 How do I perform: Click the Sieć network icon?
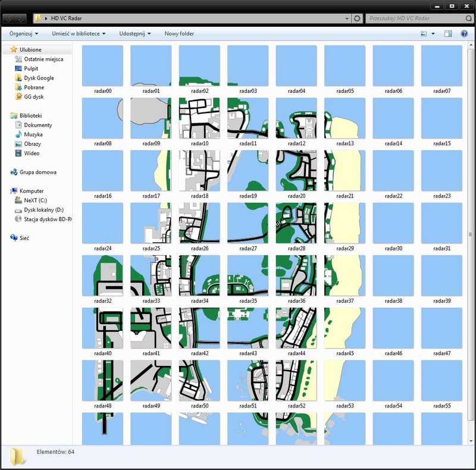coord(14,238)
